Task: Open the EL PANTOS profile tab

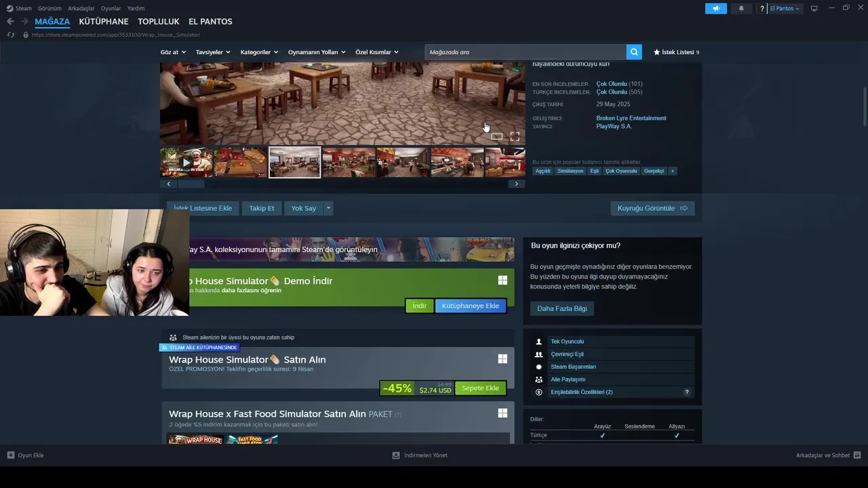Action: coord(210,22)
